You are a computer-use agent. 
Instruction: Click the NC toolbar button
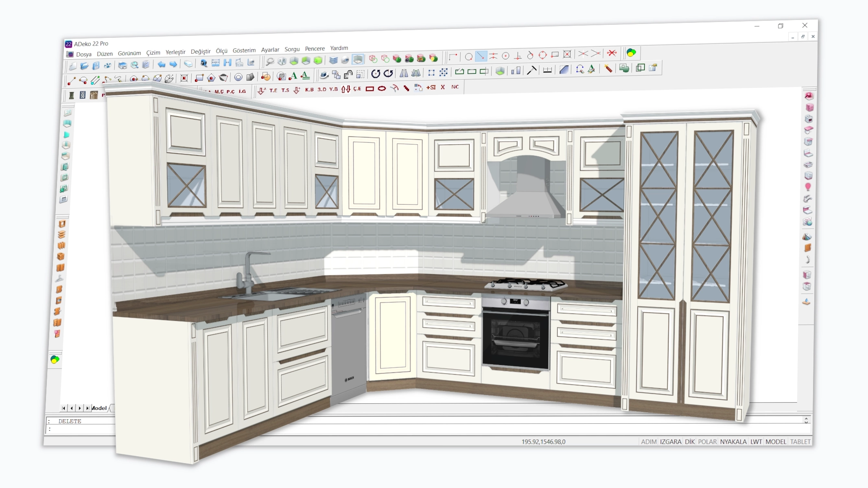pos(455,87)
